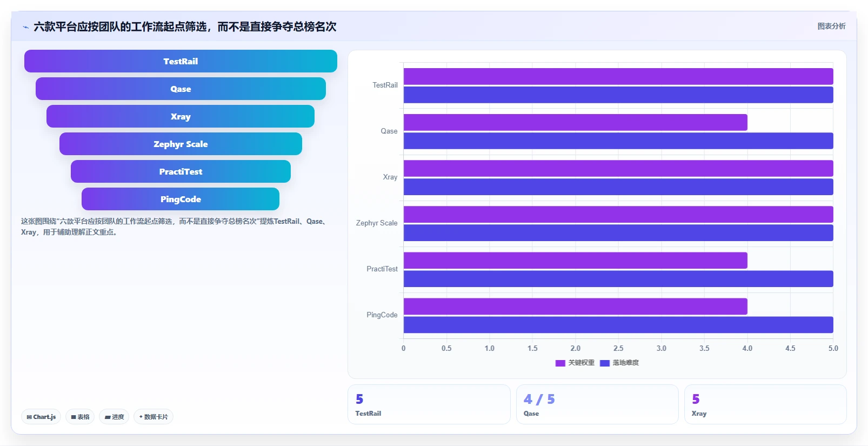Click the Zephyr Scale chart axis label

[x=377, y=223]
